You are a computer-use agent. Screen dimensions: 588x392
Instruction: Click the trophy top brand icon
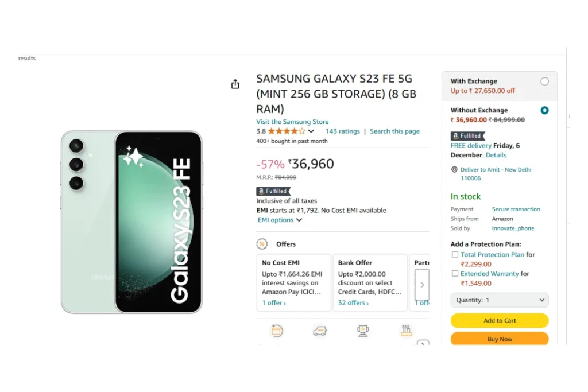[363, 331]
